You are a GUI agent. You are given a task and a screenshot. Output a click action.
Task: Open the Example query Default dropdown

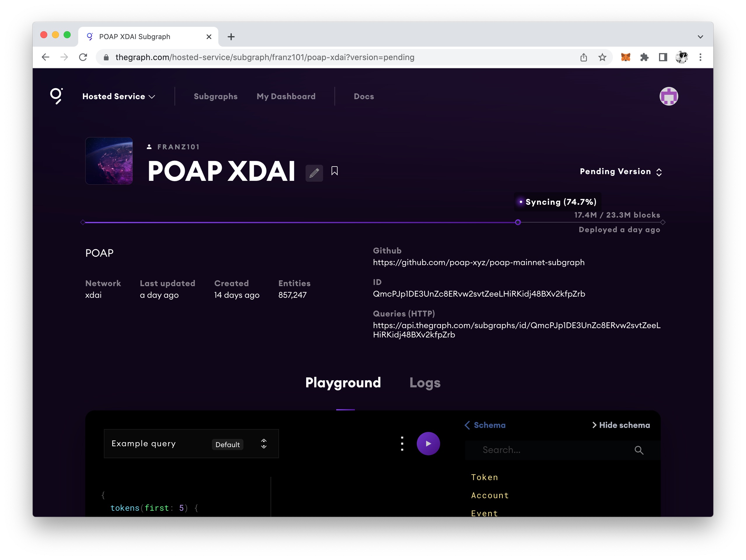tap(191, 443)
